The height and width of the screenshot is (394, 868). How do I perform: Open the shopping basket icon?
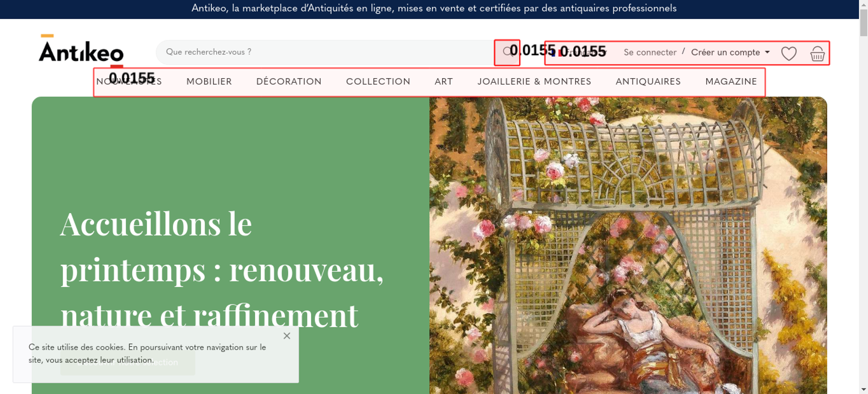817,53
